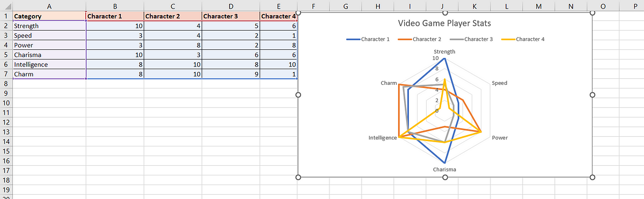Viewport: 644px width, 199px height.
Task: Select row 19 header
Action: [x=6, y=190]
